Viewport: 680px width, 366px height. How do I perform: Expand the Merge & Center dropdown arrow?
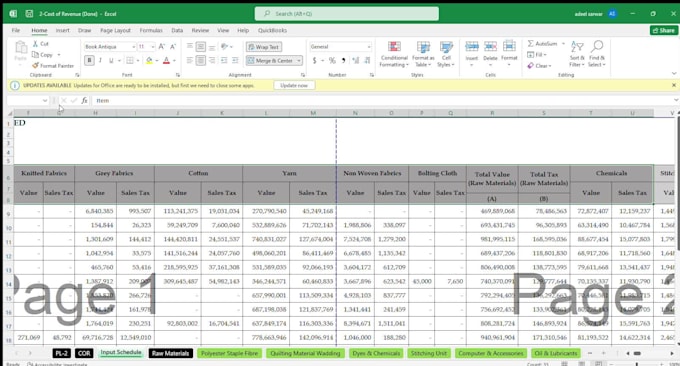point(299,61)
